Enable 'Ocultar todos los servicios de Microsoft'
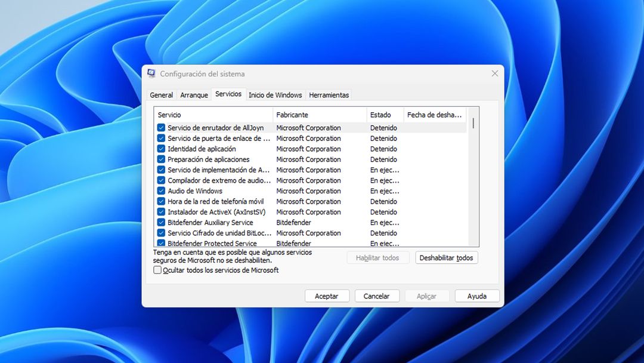644x363 pixels. [x=157, y=270]
